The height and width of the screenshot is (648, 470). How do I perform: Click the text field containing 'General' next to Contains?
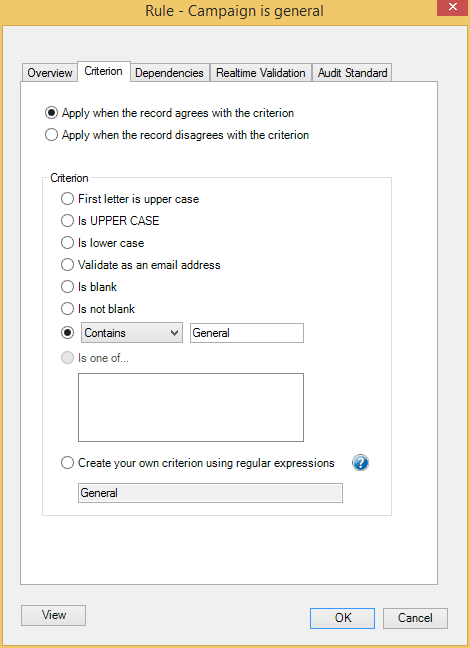[x=247, y=333]
